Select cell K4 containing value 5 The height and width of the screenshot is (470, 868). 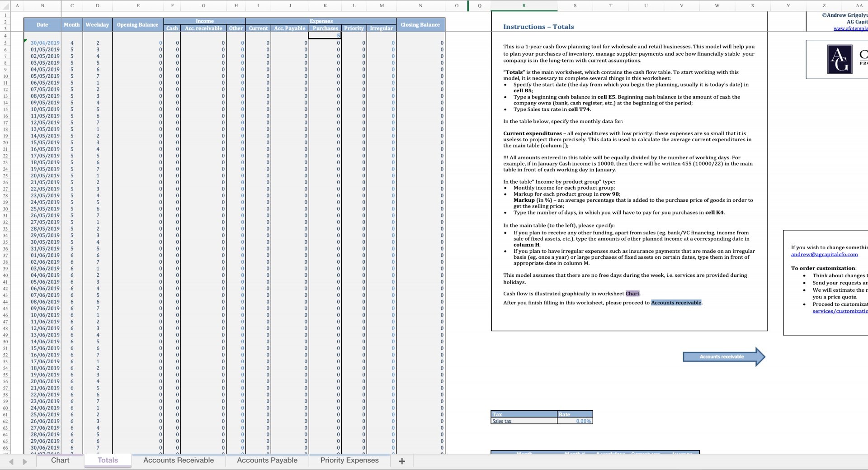(x=325, y=35)
